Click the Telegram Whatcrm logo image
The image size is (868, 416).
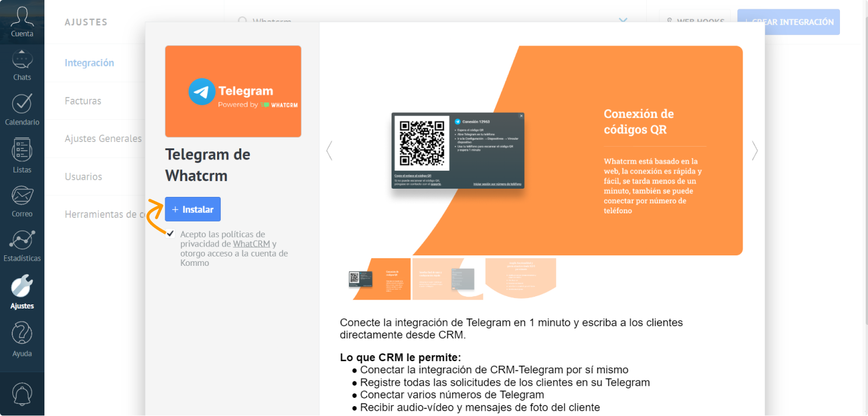[233, 92]
